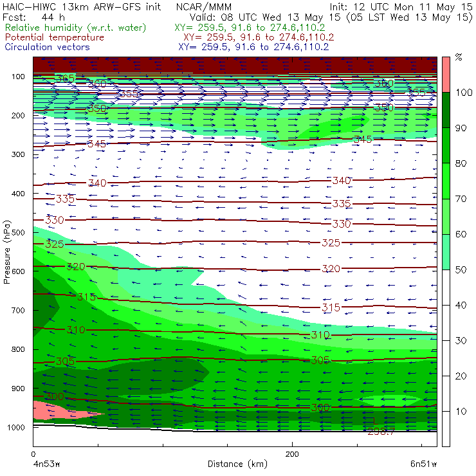Click the "298.7" minimum value label
This screenshot has height=476, width=476.
point(381,432)
